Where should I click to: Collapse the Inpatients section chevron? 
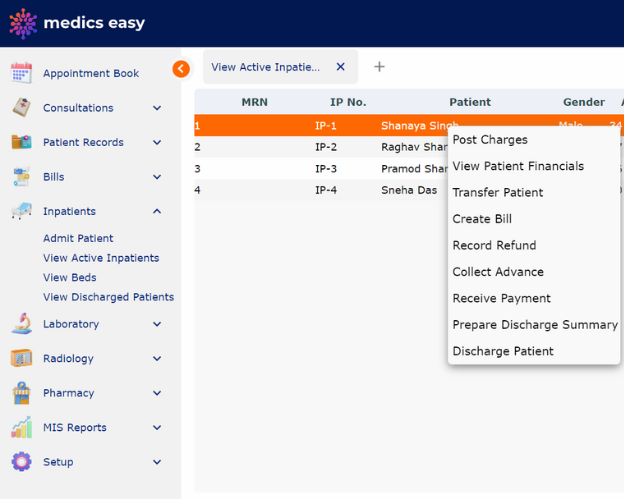(157, 211)
